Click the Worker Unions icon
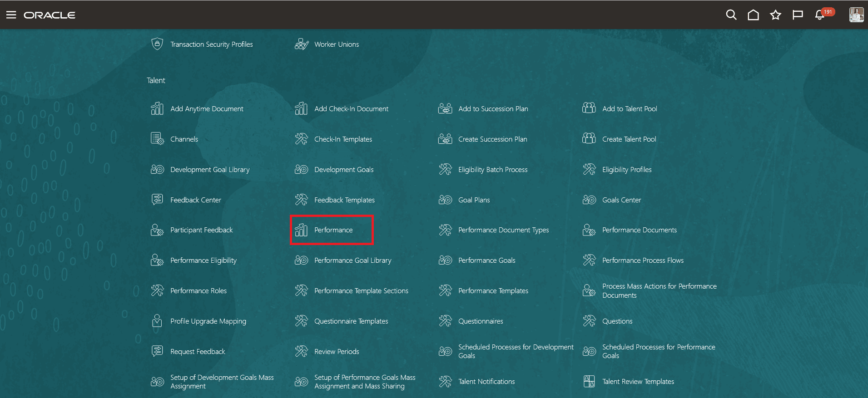This screenshot has width=868, height=398. (302, 44)
